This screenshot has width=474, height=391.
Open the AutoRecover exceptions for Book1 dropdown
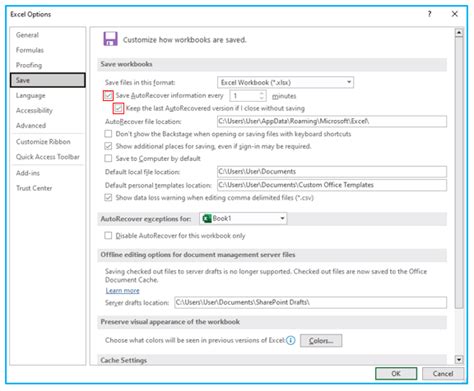coord(243,218)
